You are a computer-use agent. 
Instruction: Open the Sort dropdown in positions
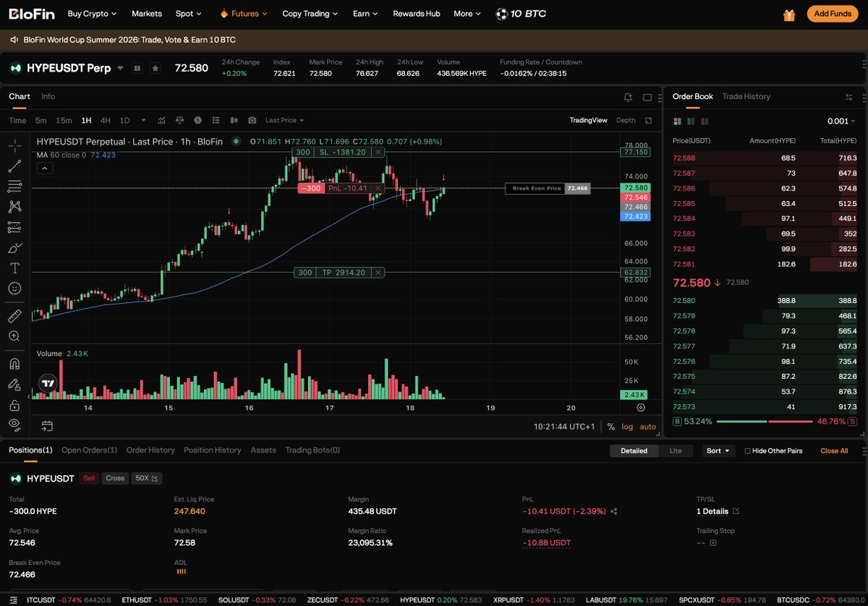click(718, 451)
